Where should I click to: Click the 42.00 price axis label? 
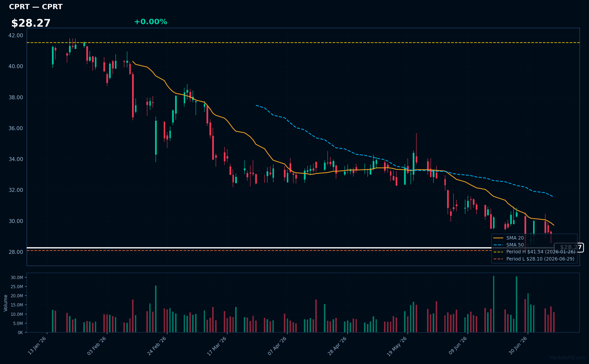tap(16, 35)
